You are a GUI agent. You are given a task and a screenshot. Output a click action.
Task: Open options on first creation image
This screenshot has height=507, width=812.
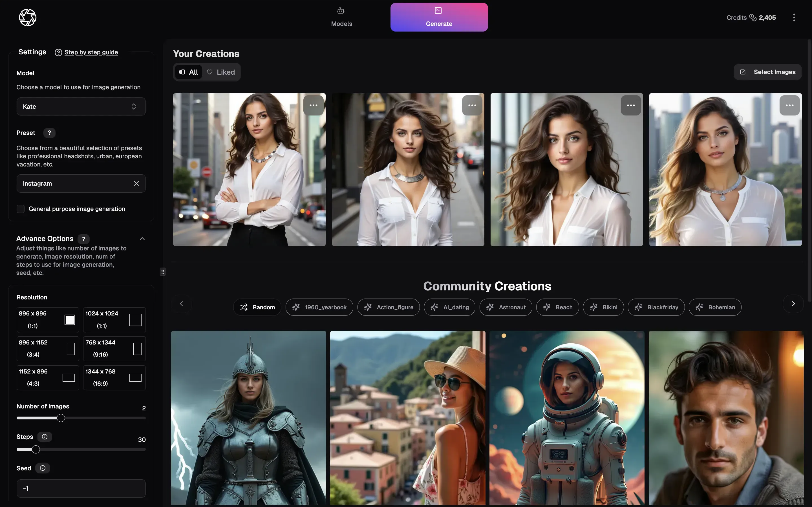point(314,105)
